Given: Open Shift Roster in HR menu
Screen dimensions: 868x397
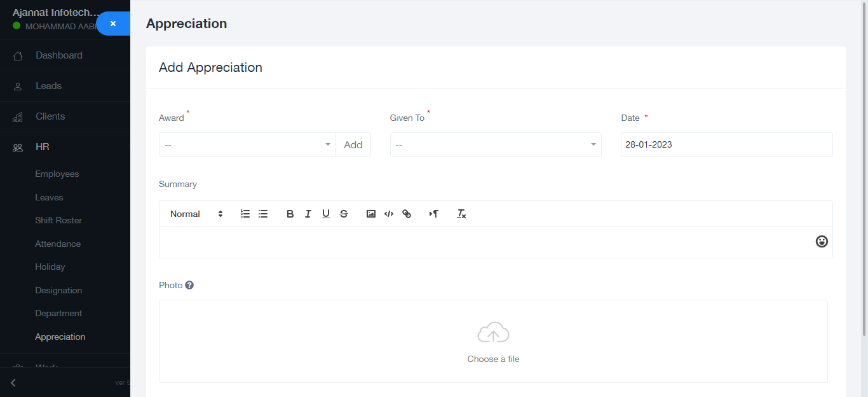Looking at the screenshot, I should click(58, 221).
